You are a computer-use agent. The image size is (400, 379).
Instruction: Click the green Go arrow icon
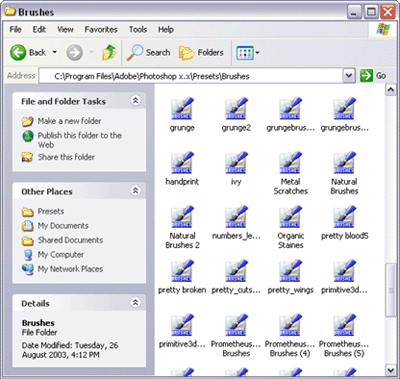pyautogui.click(x=366, y=76)
